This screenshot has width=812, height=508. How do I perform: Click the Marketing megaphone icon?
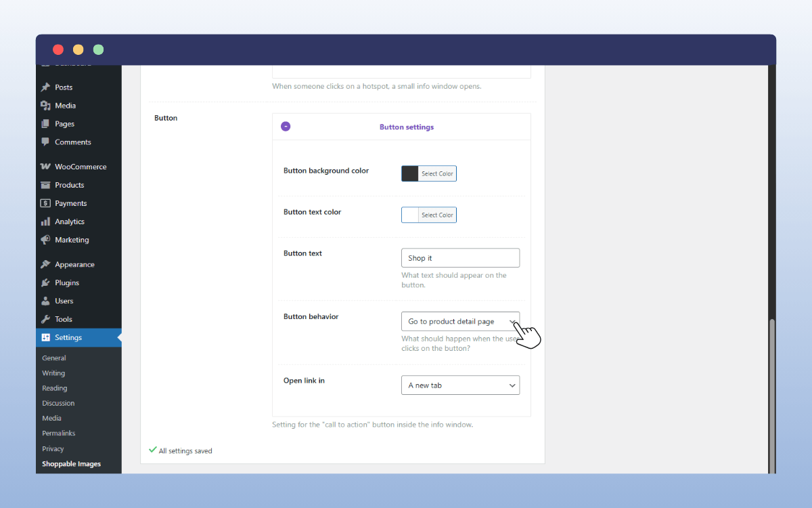45,240
